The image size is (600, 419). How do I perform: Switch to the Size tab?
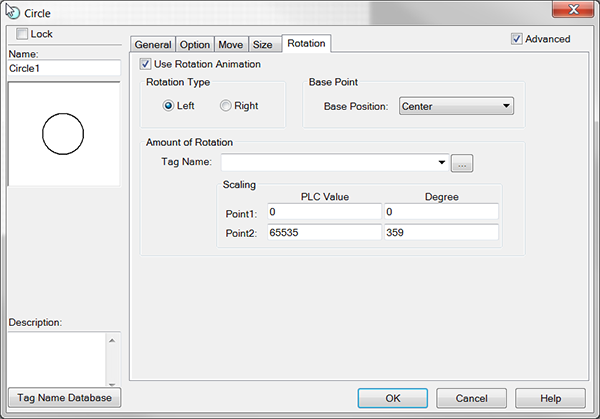pos(262,44)
